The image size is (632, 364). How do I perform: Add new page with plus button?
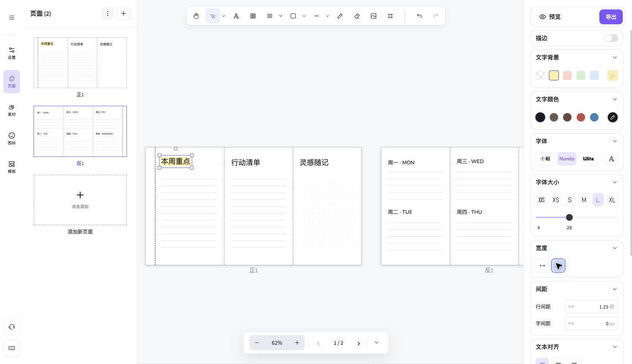point(124,13)
